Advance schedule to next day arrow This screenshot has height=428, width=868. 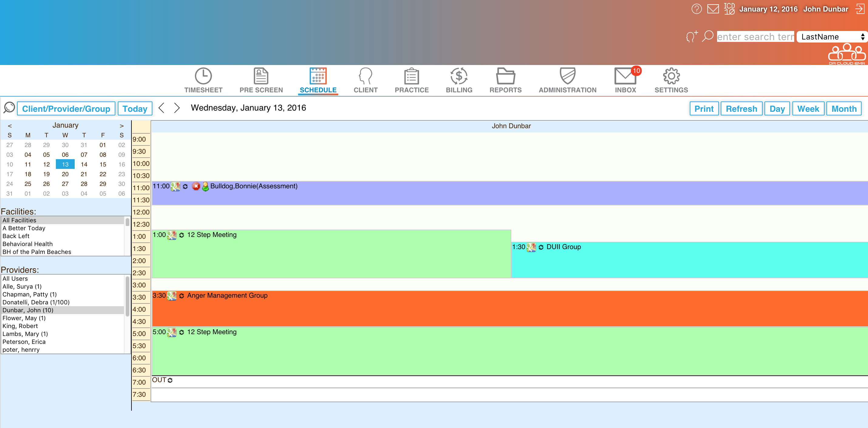[177, 108]
